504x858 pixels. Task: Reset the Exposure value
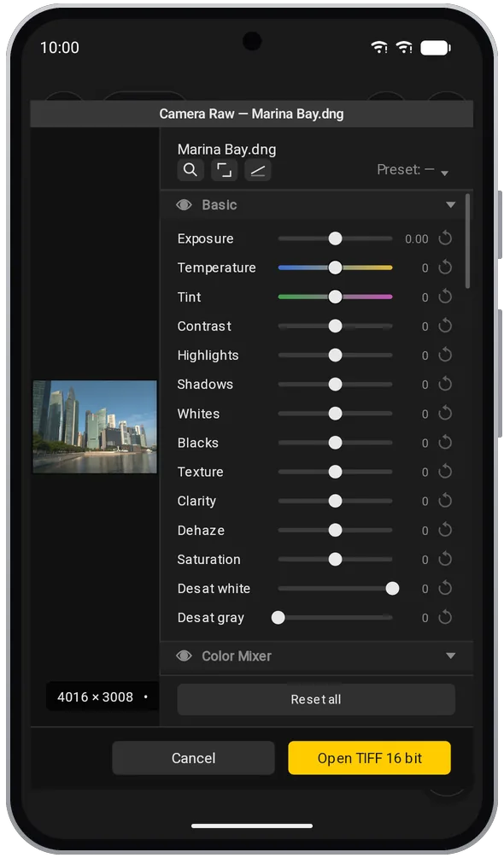(x=445, y=238)
